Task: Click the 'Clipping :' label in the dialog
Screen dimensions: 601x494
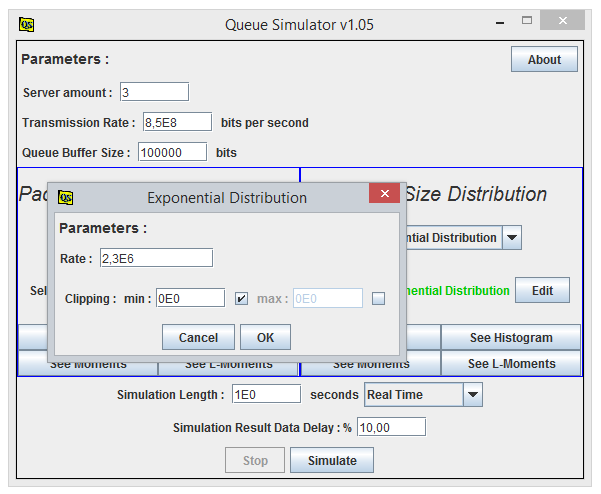Action: [x=90, y=299]
